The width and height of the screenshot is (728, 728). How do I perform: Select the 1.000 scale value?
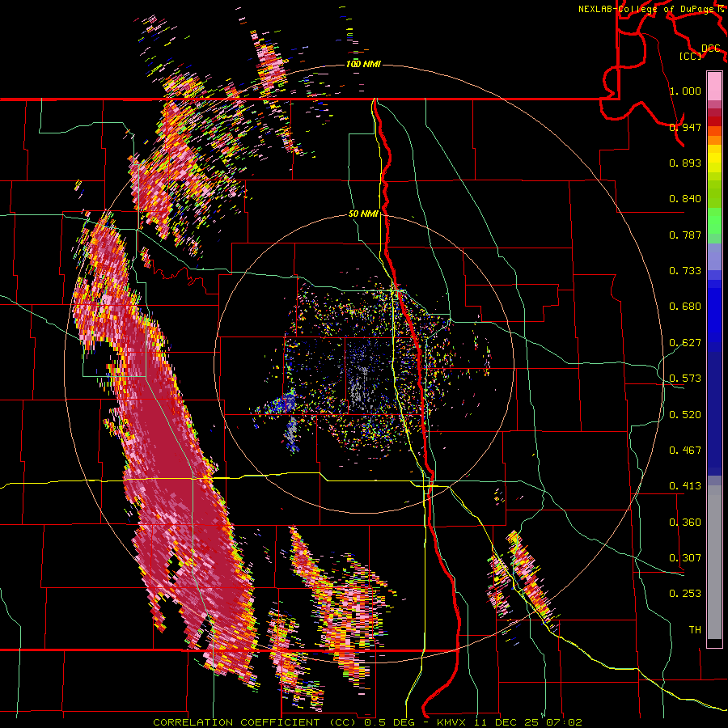pos(685,91)
